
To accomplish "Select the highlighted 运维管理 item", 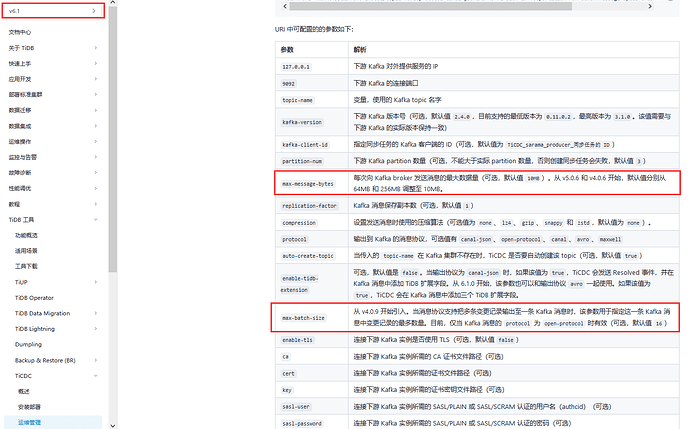I will pyautogui.click(x=53, y=422).
